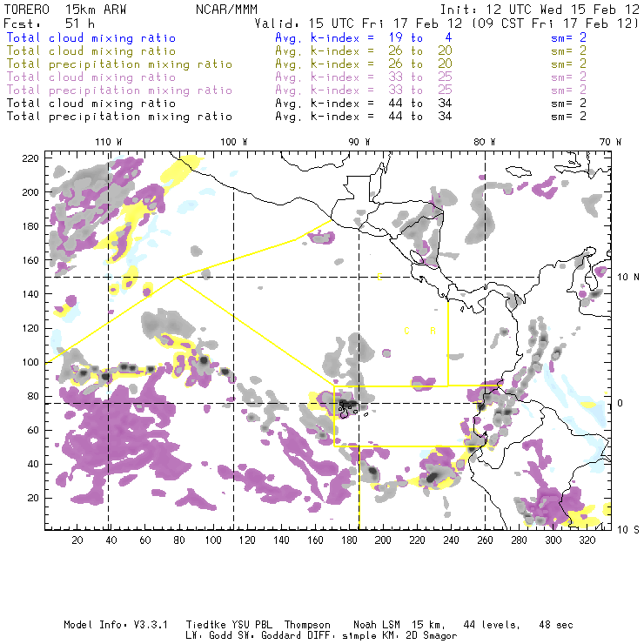
Task: Click the "320" x-axis tick label
Action: pos(587,540)
